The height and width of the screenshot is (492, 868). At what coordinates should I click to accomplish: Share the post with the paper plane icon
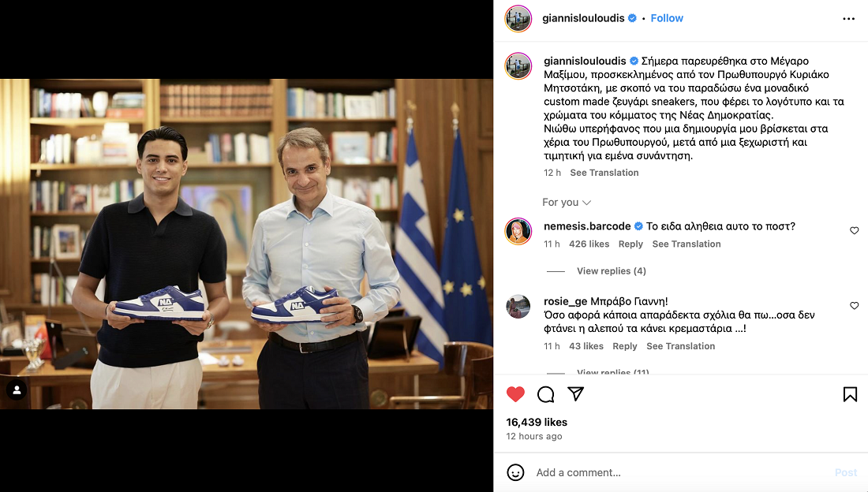coord(576,393)
